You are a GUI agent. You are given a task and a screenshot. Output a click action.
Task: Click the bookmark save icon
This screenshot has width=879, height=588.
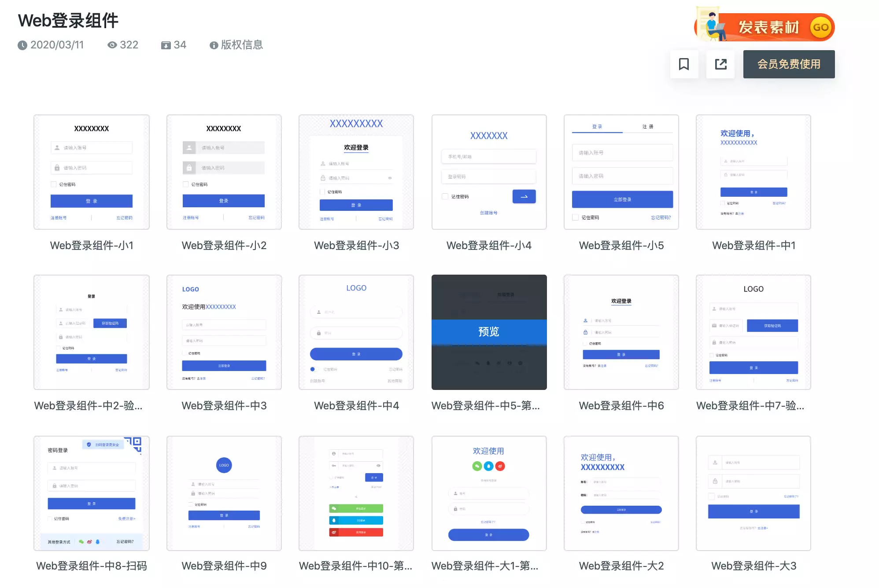(683, 64)
